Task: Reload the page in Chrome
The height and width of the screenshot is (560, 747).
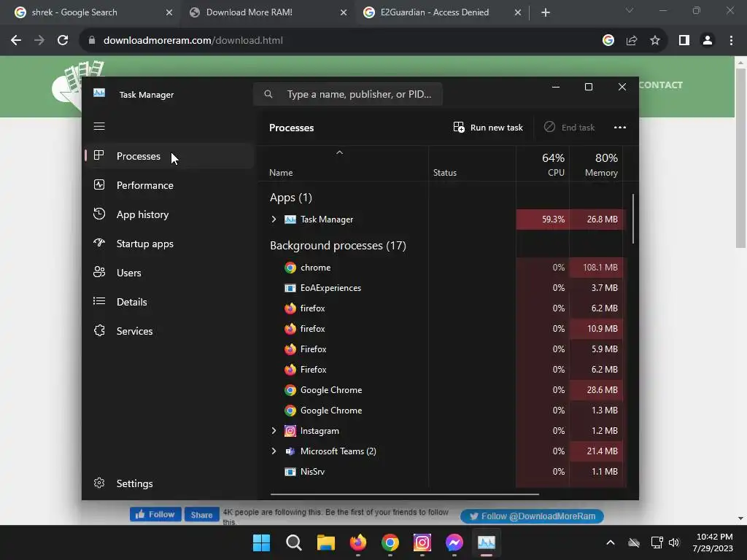Action: coord(63,41)
